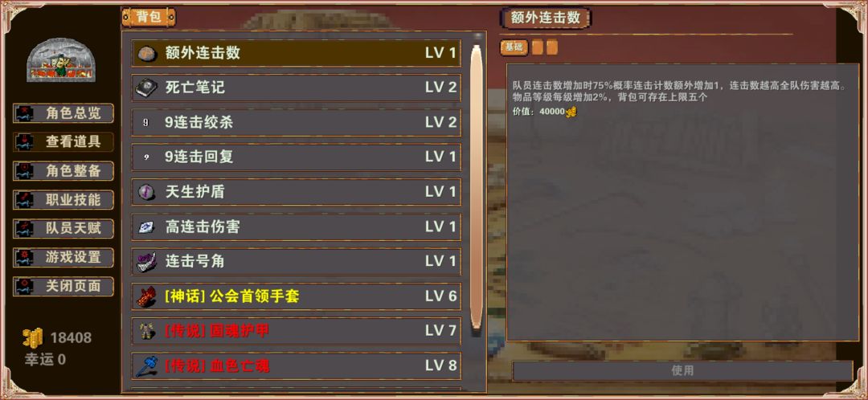Click the inventory list scrollbar handle

coord(476,188)
